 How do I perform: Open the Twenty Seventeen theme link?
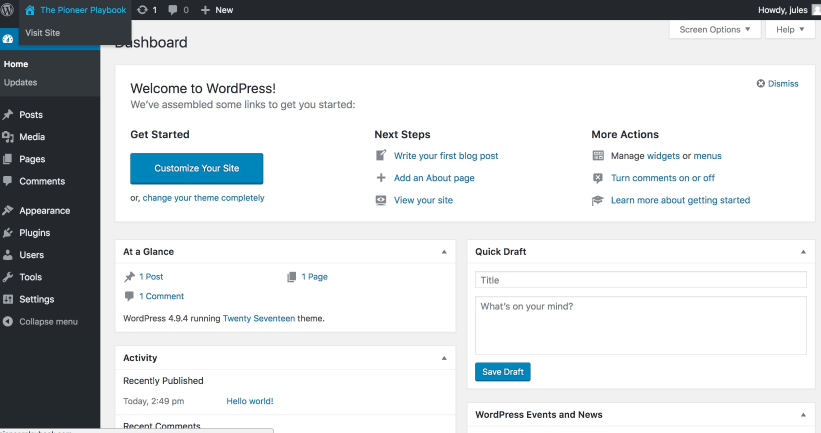coord(259,318)
